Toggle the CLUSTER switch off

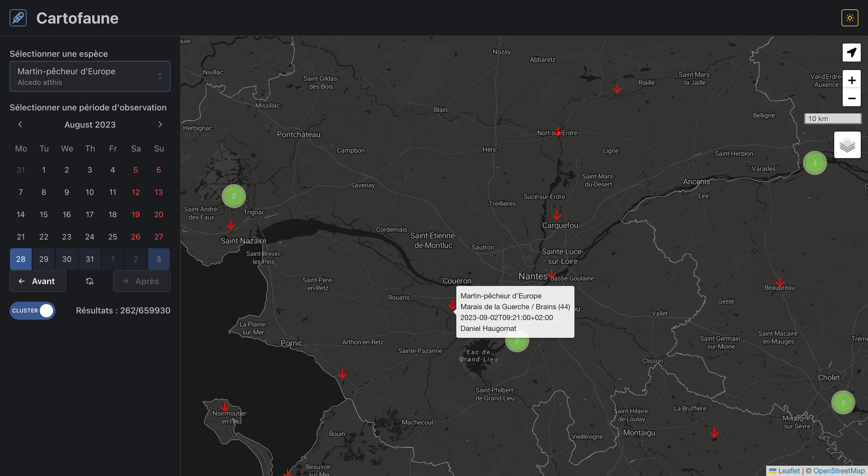pyautogui.click(x=33, y=311)
